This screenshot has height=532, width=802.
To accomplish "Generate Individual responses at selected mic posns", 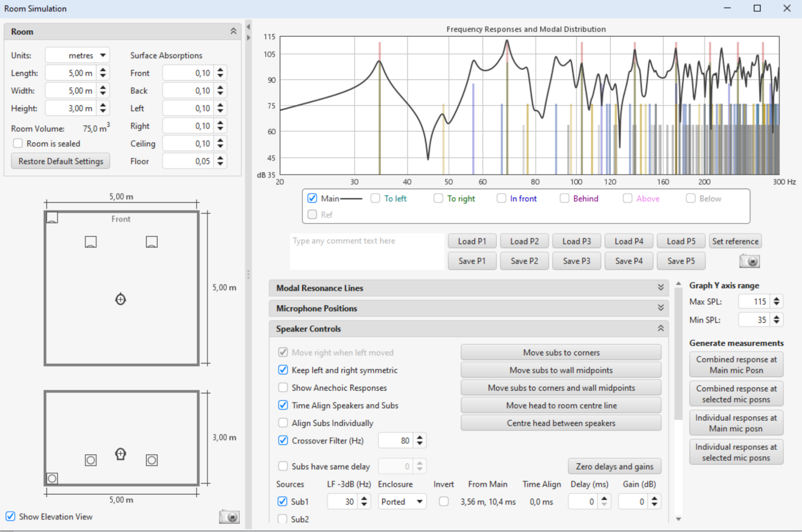I will coord(736,452).
